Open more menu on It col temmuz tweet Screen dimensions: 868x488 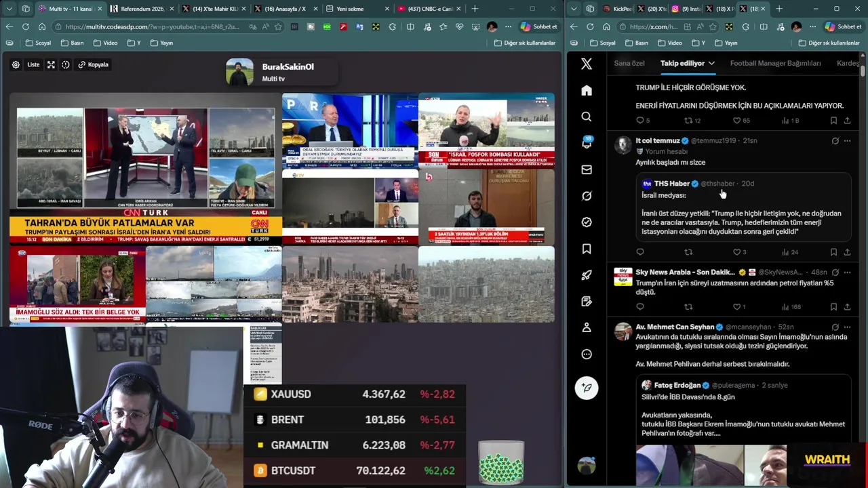[847, 141]
